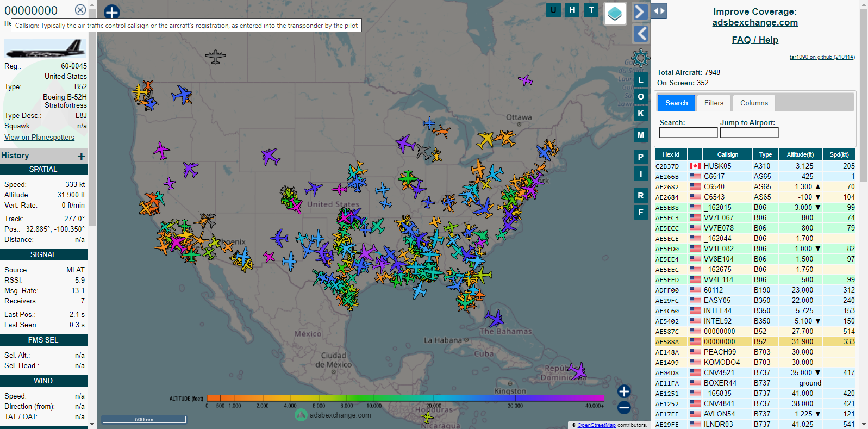Toggle the I map button
Viewport: 868px width, 429px height.
tap(641, 174)
